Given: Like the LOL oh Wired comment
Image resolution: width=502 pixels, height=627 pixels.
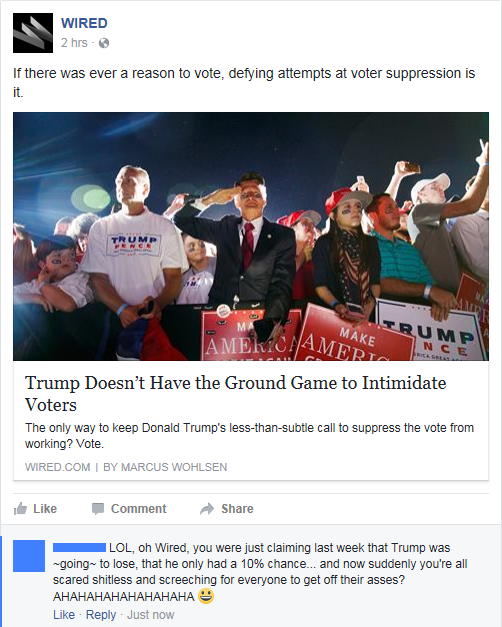Looking at the screenshot, I should [64, 615].
